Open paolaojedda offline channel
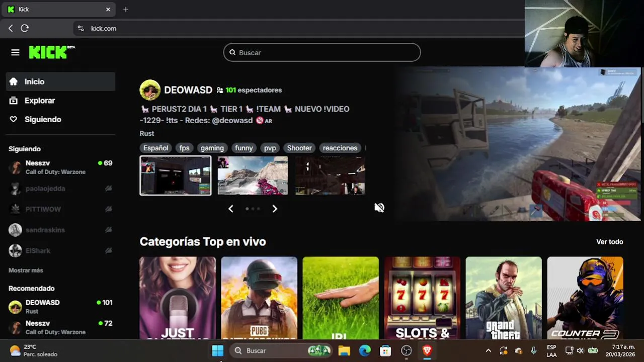The height and width of the screenshot is (362, 644). tap(60, 189)
